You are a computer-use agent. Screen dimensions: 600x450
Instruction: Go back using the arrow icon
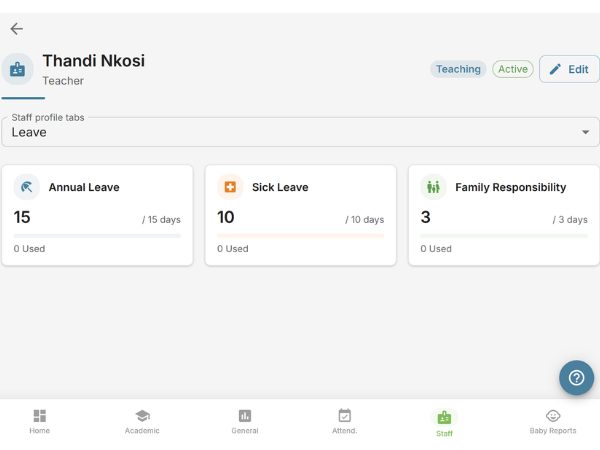point(17,29)
